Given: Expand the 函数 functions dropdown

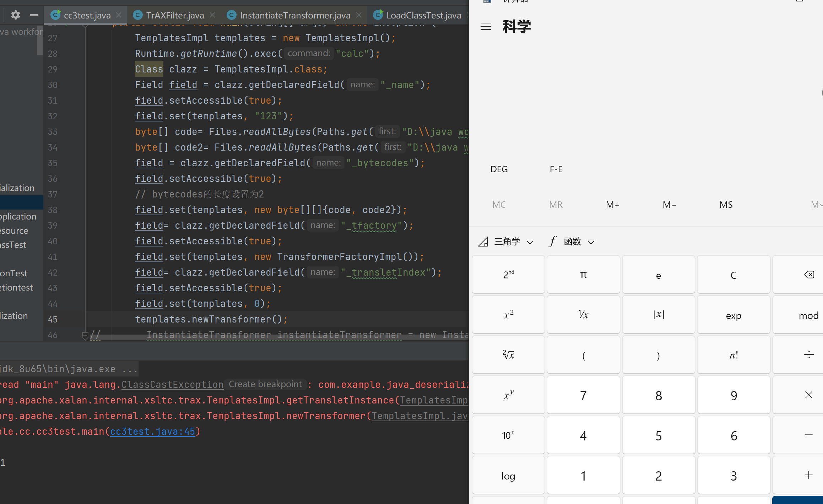Looking at the screenshot, I should pos(572,242).
